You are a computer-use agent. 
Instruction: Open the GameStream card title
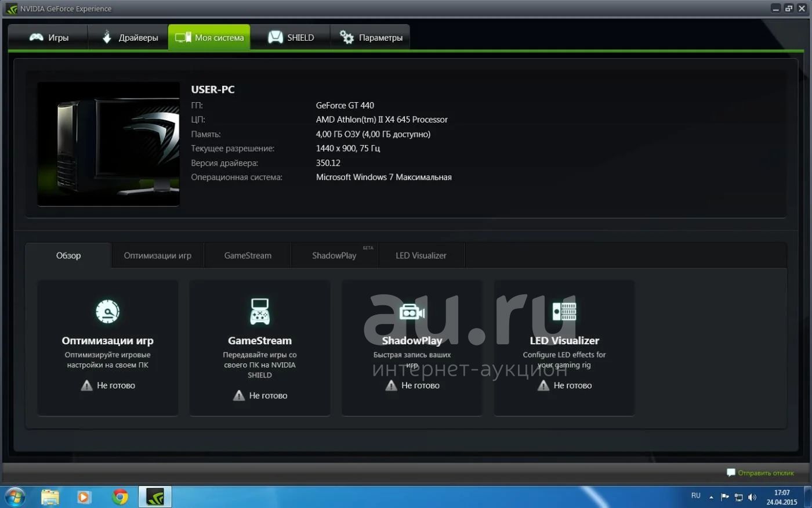coord(260,341)
